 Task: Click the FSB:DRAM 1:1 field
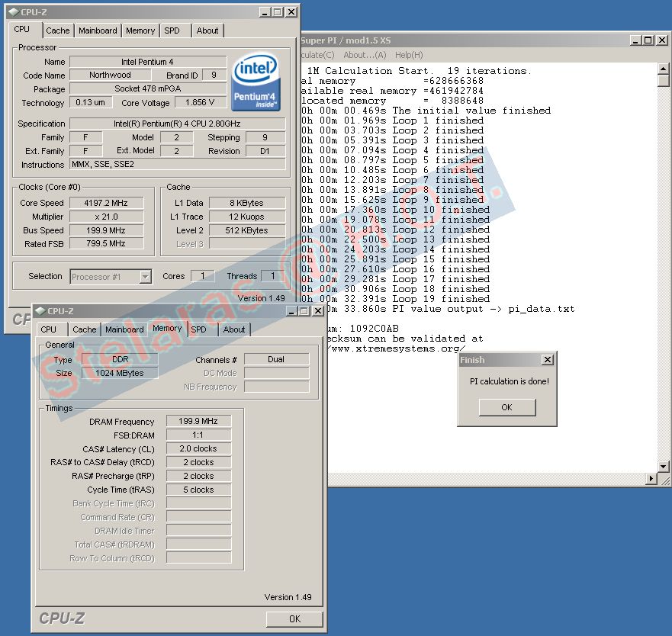click(x=198, y=435)
